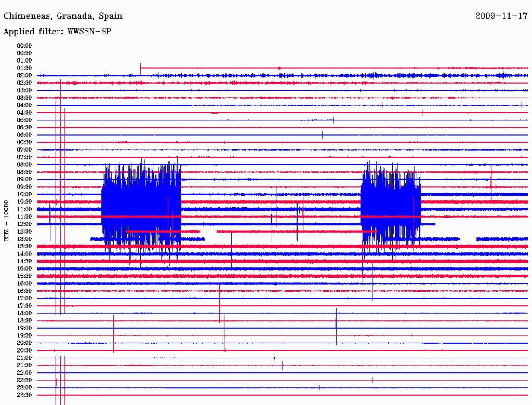Select the 08:00 time label
The height and width of the screenshot is (405, 532).
(x=24, y=165)
